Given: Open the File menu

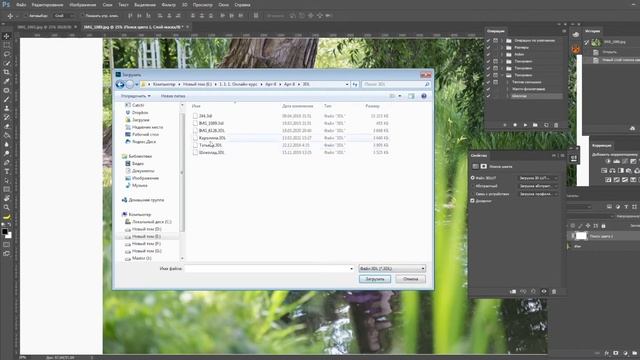Looking at the screenshot, I should pyautogui.click(x=21, y=5).
